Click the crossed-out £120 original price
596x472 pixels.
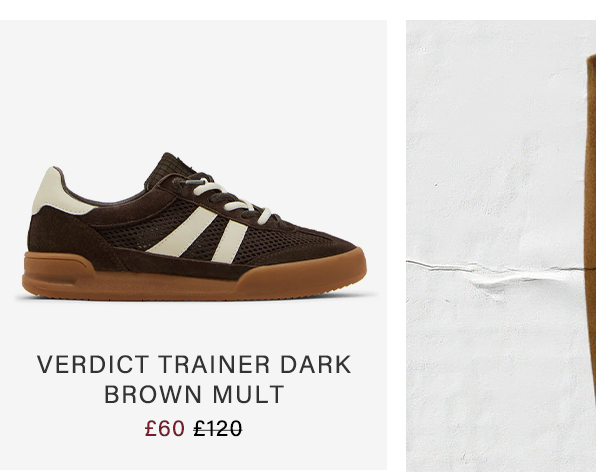coord(218,428)
